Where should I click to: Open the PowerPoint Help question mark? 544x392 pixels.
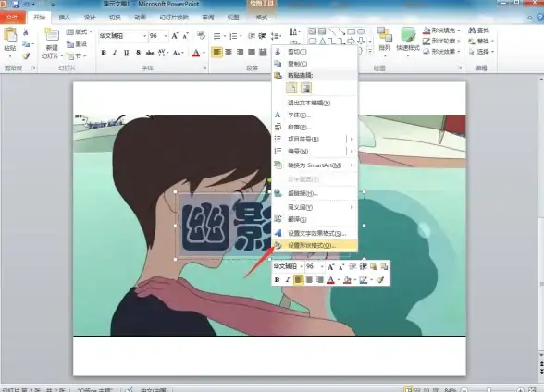click(540, 17)
